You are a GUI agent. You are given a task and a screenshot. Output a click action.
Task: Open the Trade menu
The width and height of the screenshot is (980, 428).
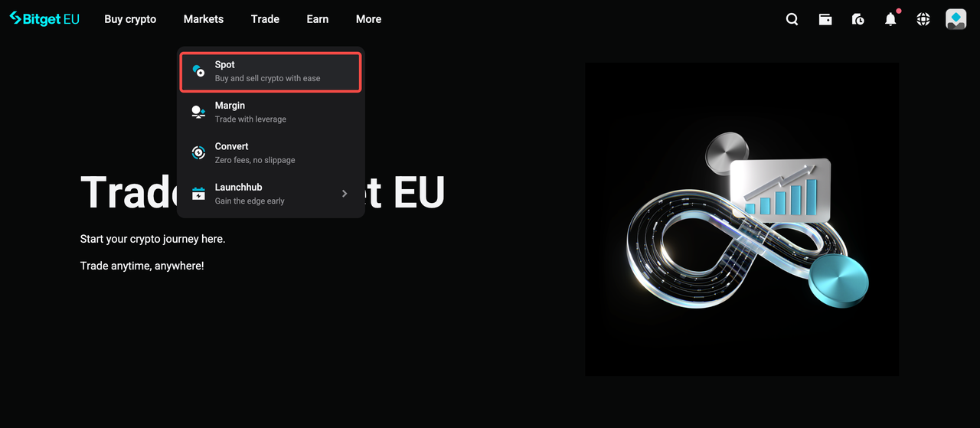pos(265,19)
